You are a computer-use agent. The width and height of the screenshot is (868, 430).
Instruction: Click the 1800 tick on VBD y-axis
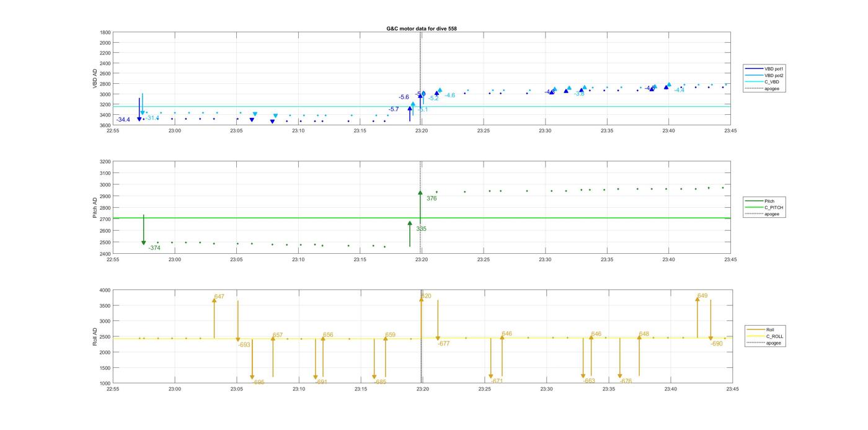click(105, 32)
